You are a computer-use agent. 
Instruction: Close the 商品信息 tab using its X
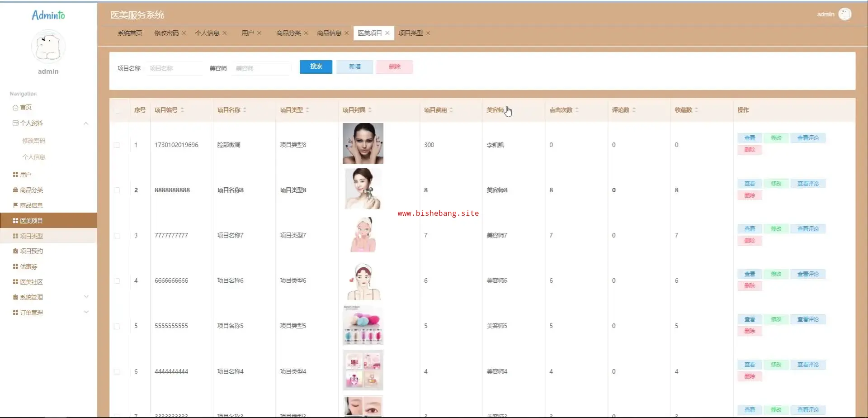point(347,33)
